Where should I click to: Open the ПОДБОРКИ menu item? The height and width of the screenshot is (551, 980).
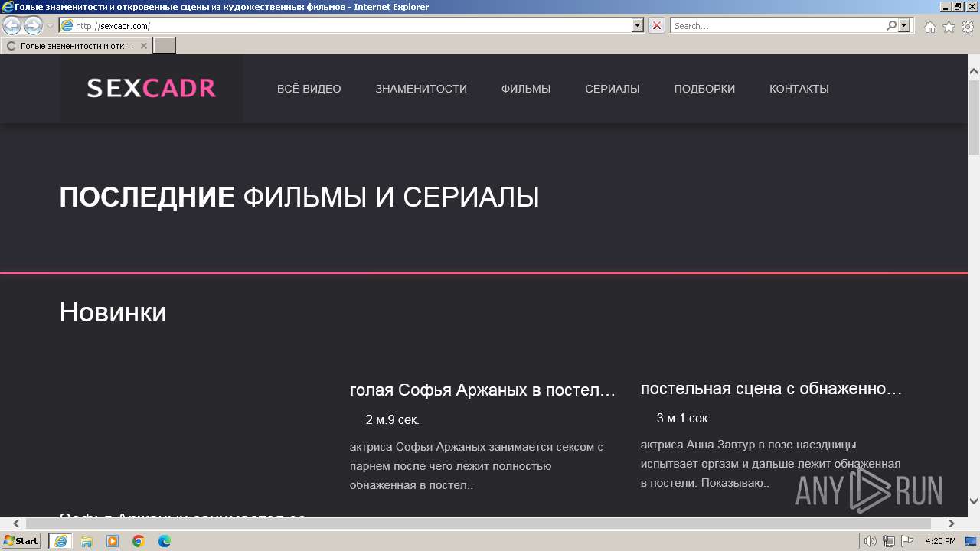[704, 89]
